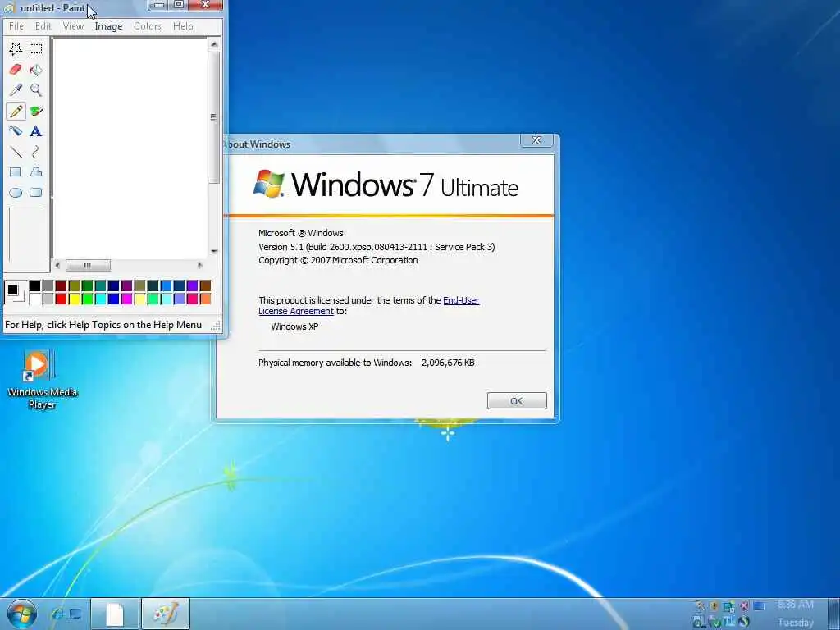Pick the white color swatch
This screenshot has height=630, width=840.
34,299
